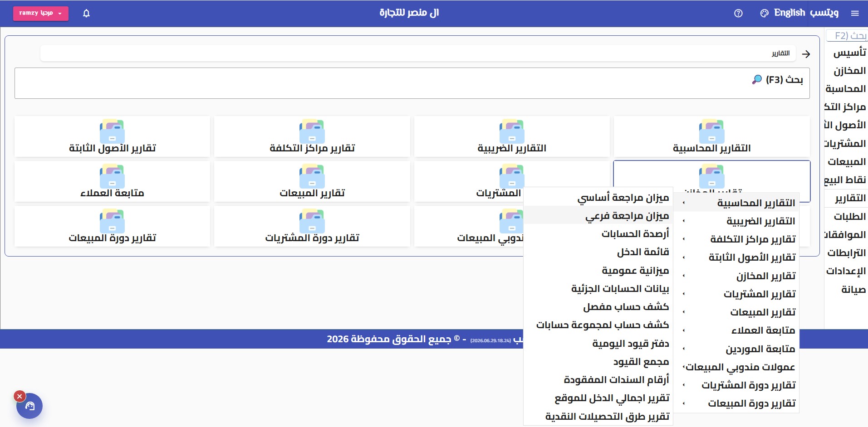868x427 pixels.
Task: Expand متابعة العملاء in the flyout menu
Action: pos(736,330)
